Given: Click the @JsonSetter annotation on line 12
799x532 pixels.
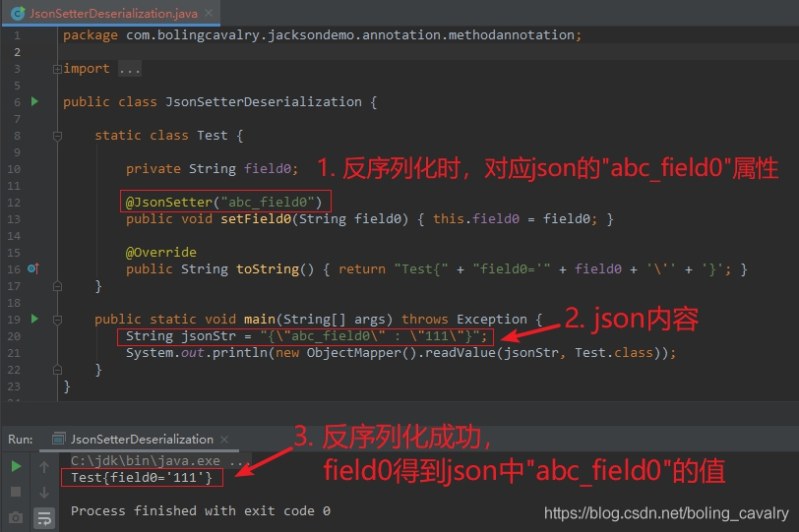Looking at the screenshot, I should pos(223,203).
